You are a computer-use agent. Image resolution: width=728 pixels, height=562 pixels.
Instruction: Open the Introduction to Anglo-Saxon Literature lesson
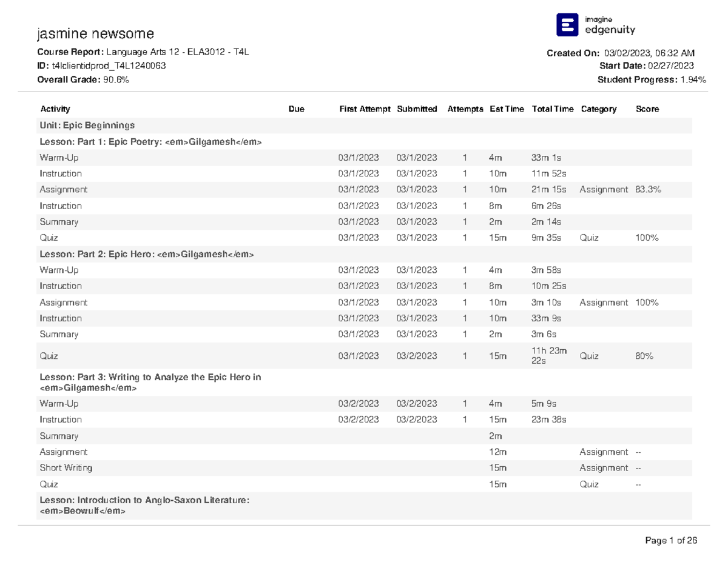click(145, 506)
